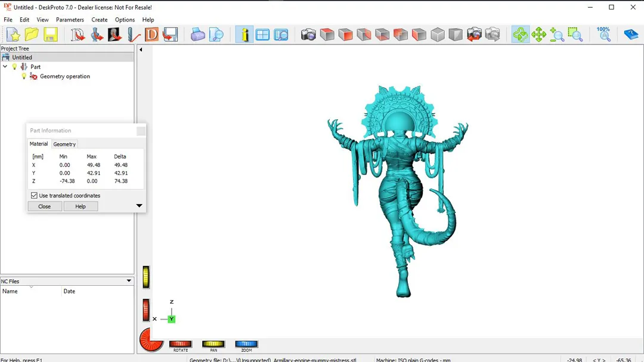The height and width of the screenshot is (362, 644).
Task: Open the File menu
Action: [x=8, y=20]
